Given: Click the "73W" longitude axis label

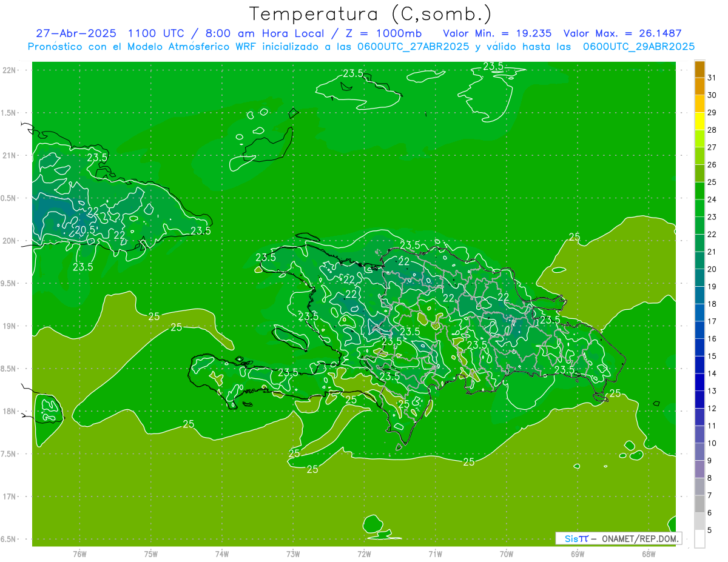Looking at the screenshot, I should [x=293, y=554].
